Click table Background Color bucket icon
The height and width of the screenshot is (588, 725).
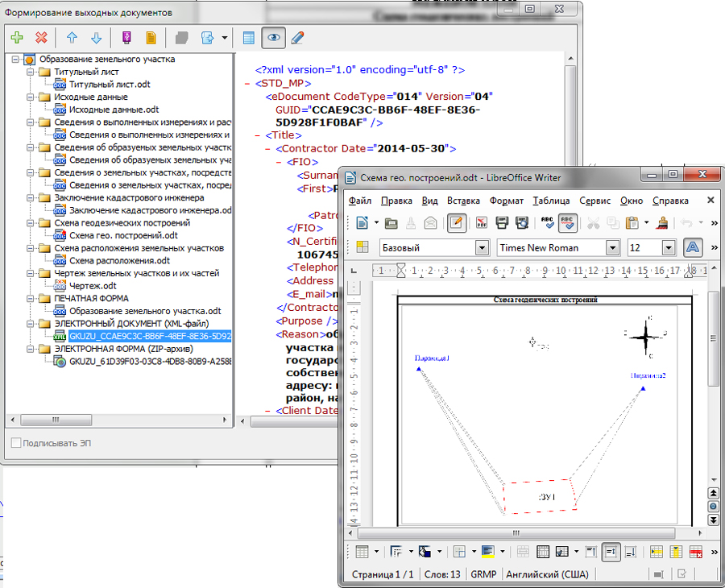[425, 552]
